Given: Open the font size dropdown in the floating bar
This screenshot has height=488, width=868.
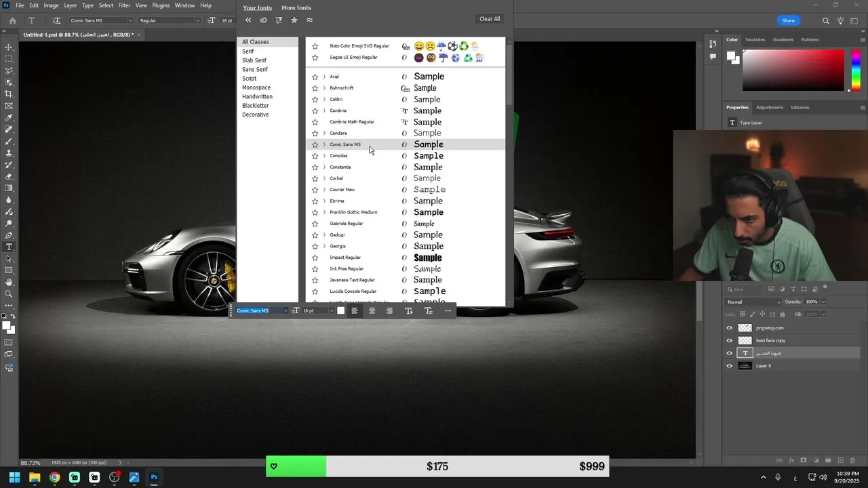Looking at the screenshot, I should click(x=332, y=310).
